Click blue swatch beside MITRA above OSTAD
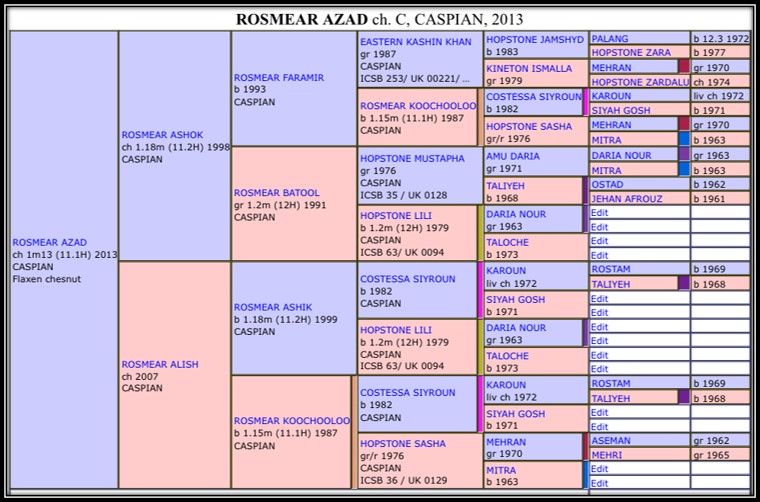This screenshot has width=760, height=502. [x=684, y=170]
